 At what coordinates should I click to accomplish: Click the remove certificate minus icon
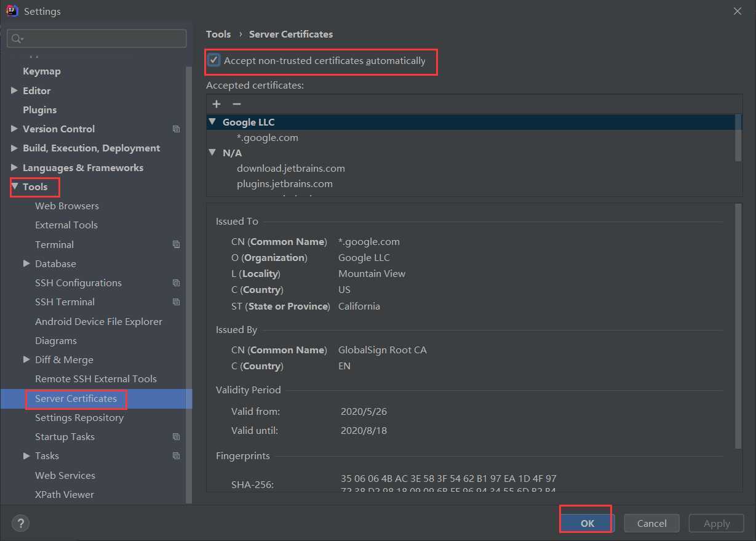click(236, 104)
